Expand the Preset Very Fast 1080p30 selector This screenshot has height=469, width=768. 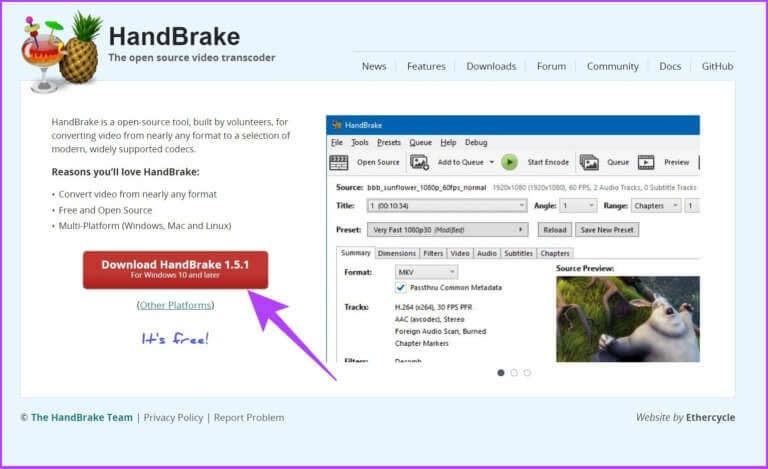pos(447,230)
